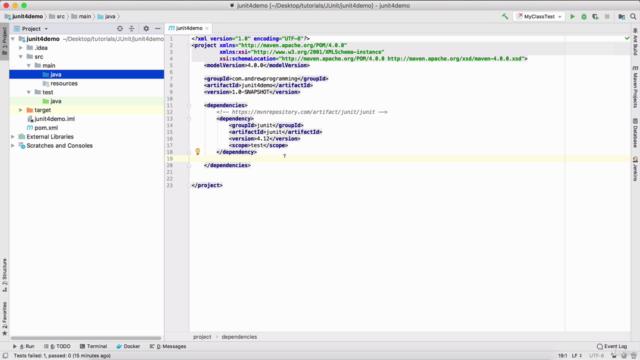Image resolution: width=640 pixels, height=360 pixels.
Task: Open the Event Log button
Action: 612,346
